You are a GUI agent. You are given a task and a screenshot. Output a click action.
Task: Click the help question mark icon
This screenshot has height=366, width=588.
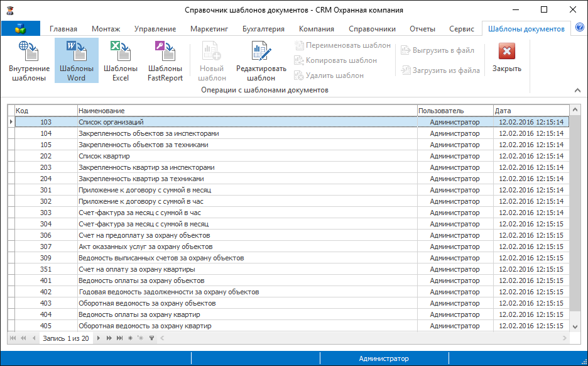click(579, 28)
